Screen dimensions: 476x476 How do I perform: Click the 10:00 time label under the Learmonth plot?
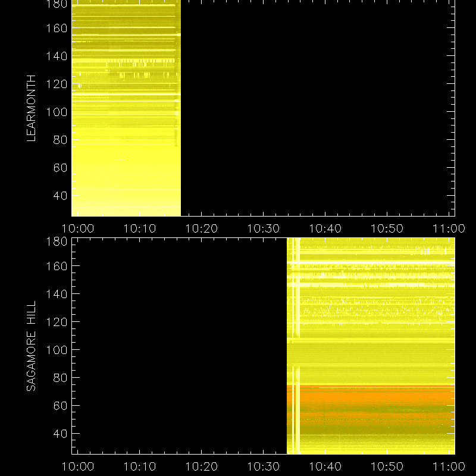[78, 228]
